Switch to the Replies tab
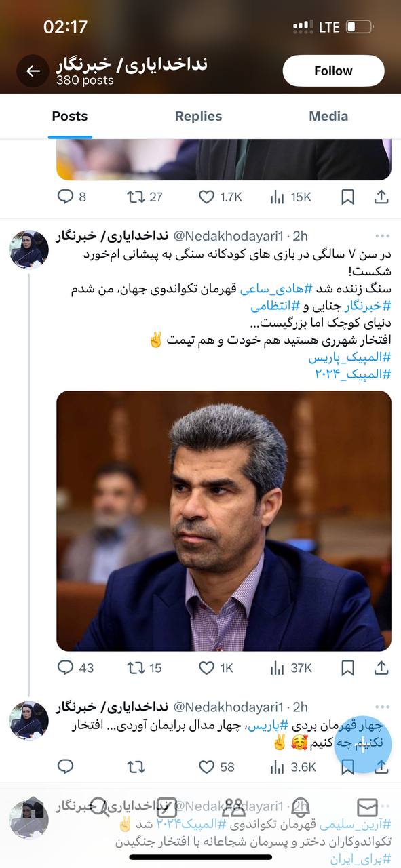 198,116
